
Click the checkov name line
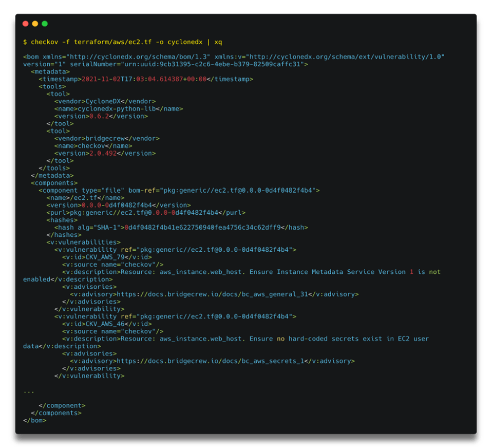tap(93, 146)
